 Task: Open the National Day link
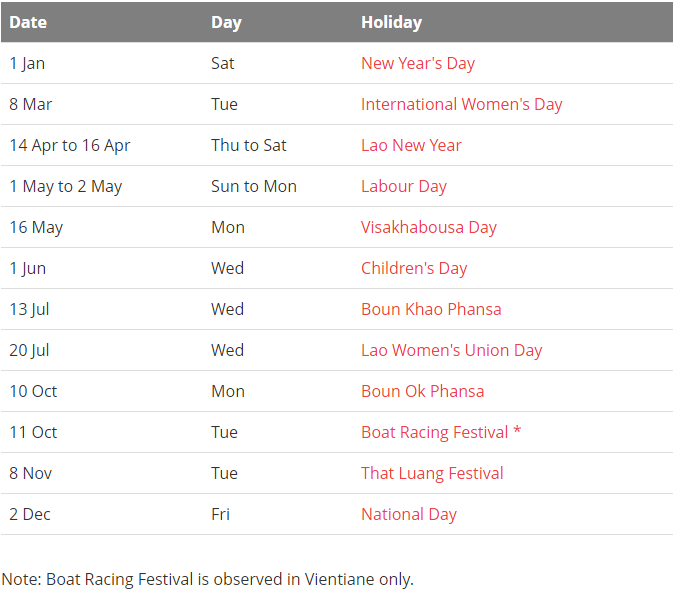point(408,515)
